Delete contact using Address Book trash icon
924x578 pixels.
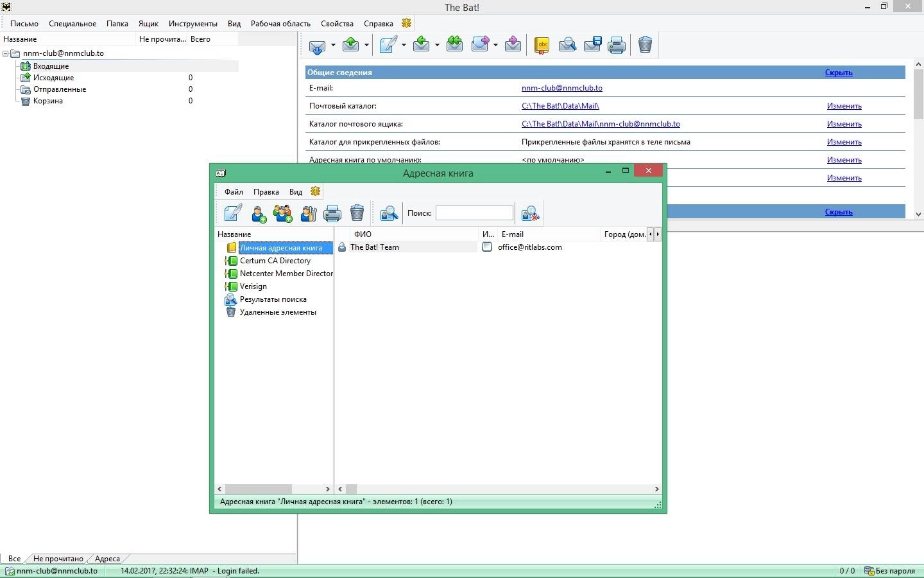[x=357, y=213]
